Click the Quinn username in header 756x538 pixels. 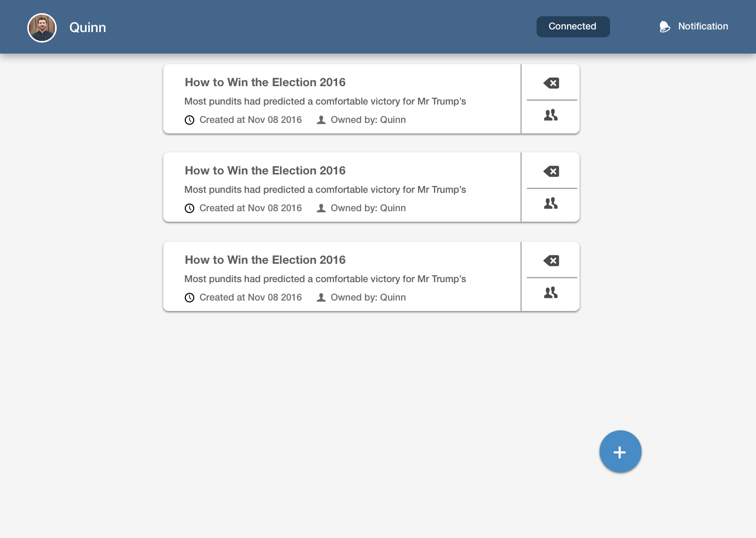[x=88, y=28]
